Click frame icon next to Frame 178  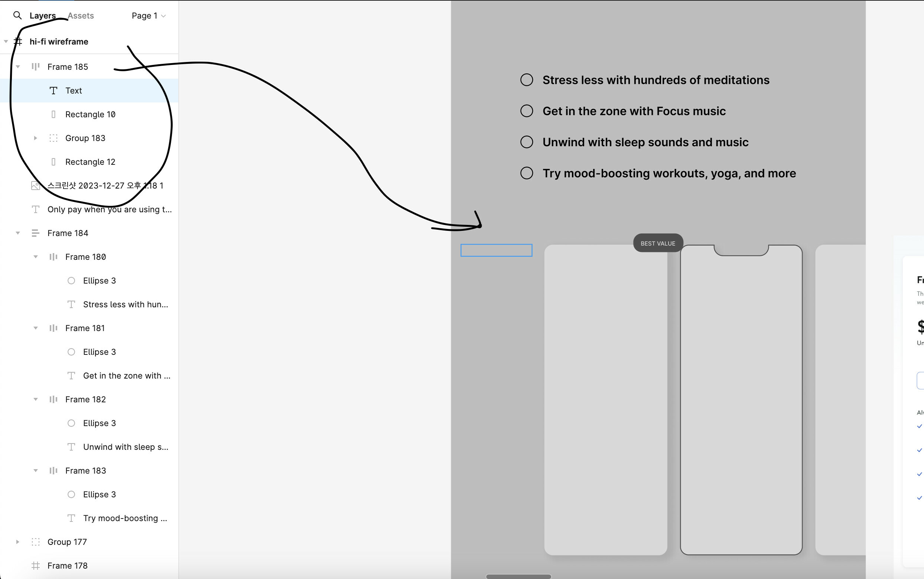coord(35,566)
